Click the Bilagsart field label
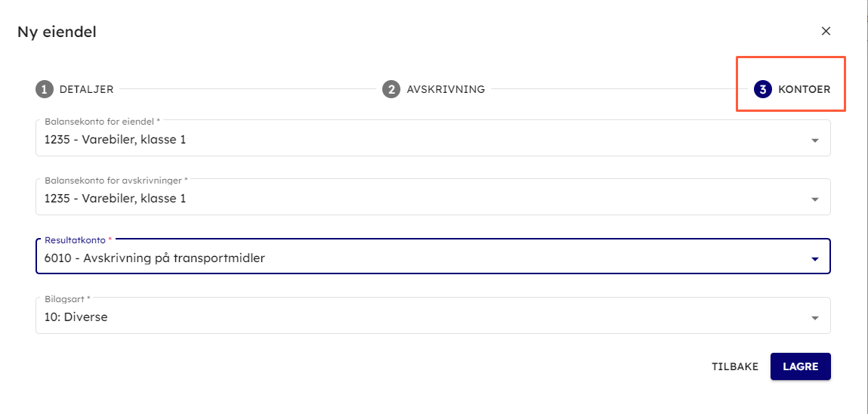 66,298
